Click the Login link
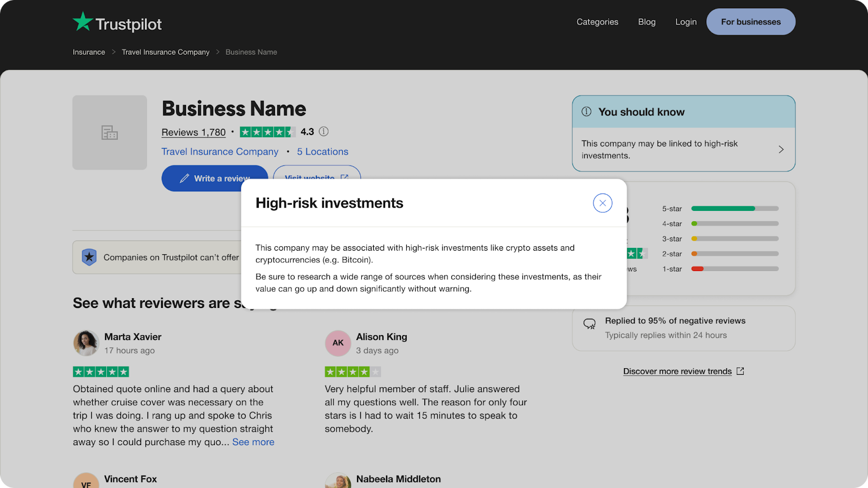This screenshot has width=868, height=488. pos(686,22)
